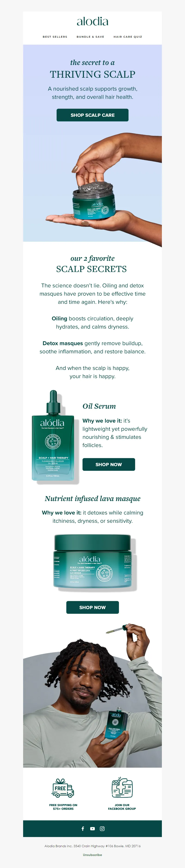Open the Join Our Facebook Group link
185x868 pixels.
pyautogui.click(x=122, y=807)
